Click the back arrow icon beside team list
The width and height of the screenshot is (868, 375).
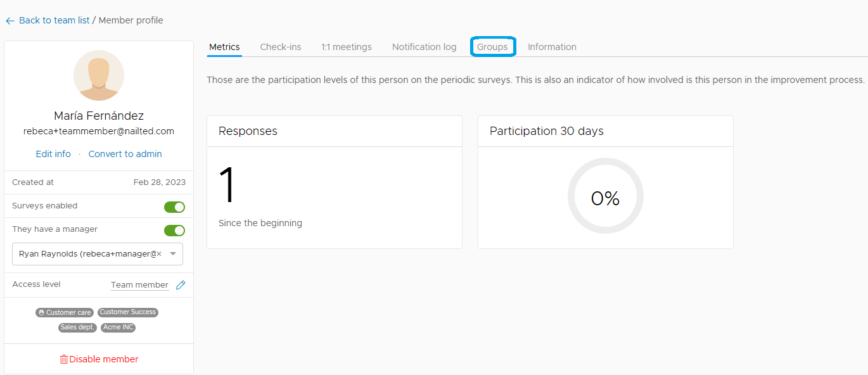(x=10, y=21)
